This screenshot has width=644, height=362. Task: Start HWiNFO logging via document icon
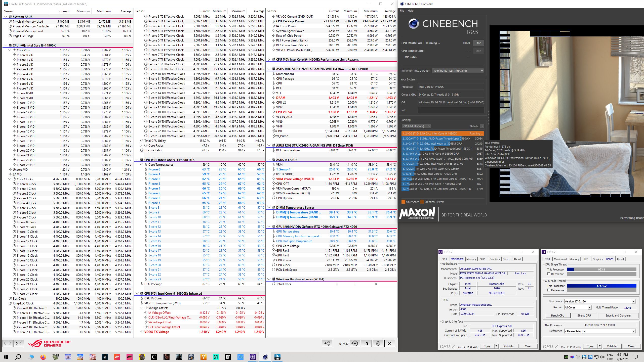pos(366,343)
